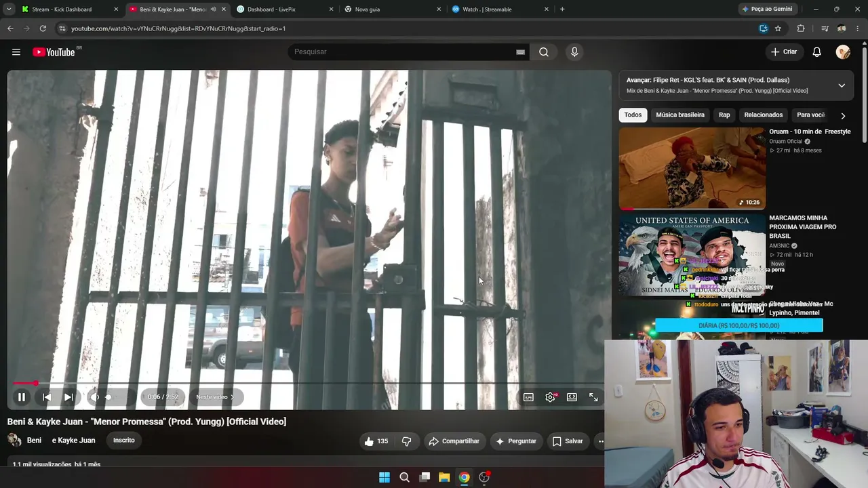Mute the YouTube tab audio icon
The height and width of the screenshot is (488, 868).
pos(213,9)
